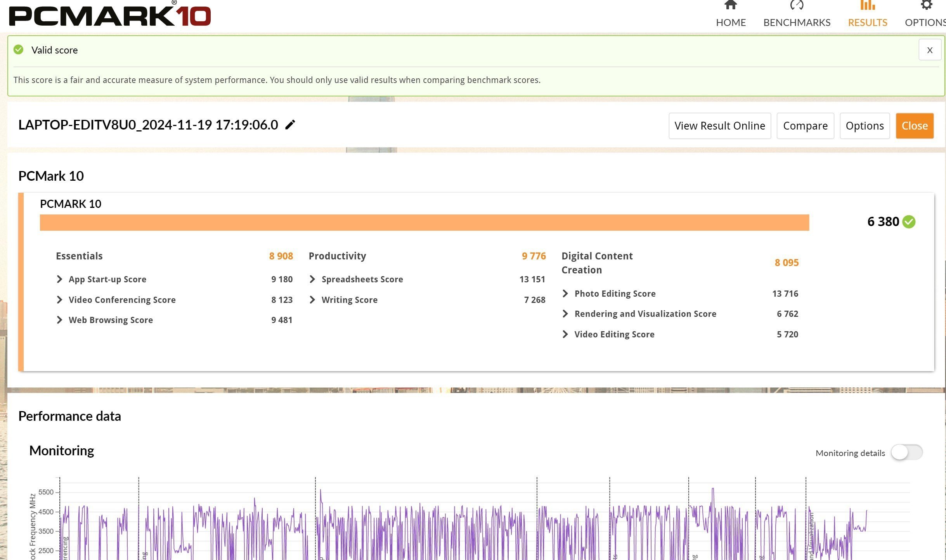Expand Photo Editing Score details

click(565, 294)
